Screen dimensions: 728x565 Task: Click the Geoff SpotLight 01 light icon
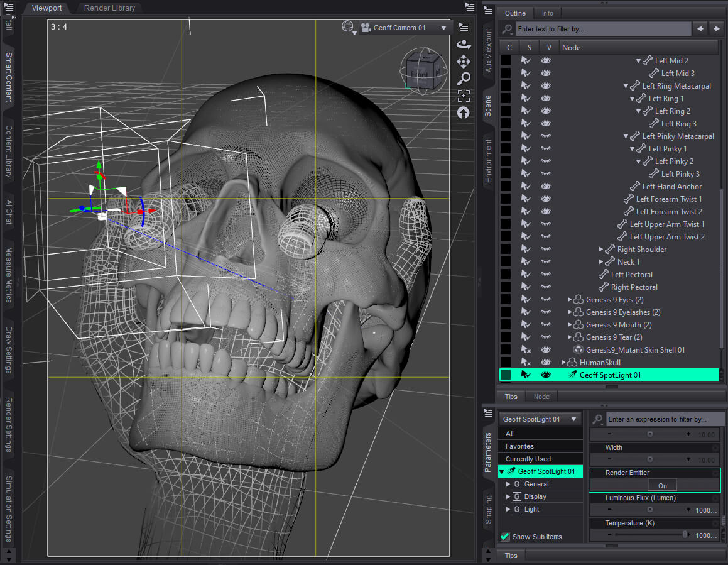573,375
